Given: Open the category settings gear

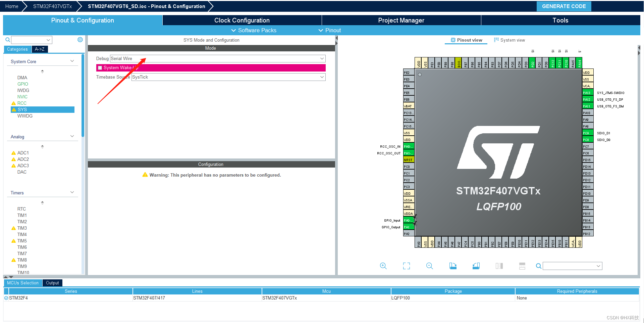Looking at the screenshot, I should point(80,40).
